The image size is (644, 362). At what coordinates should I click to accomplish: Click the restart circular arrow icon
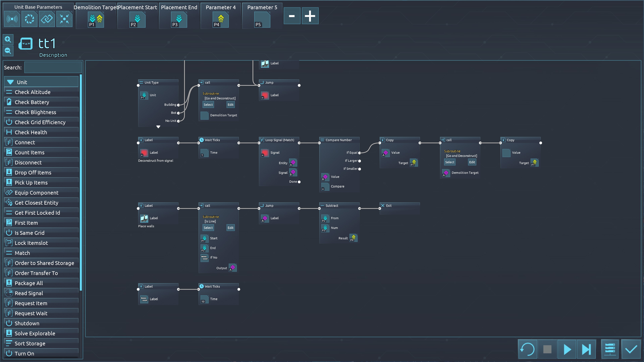(527, 349)
